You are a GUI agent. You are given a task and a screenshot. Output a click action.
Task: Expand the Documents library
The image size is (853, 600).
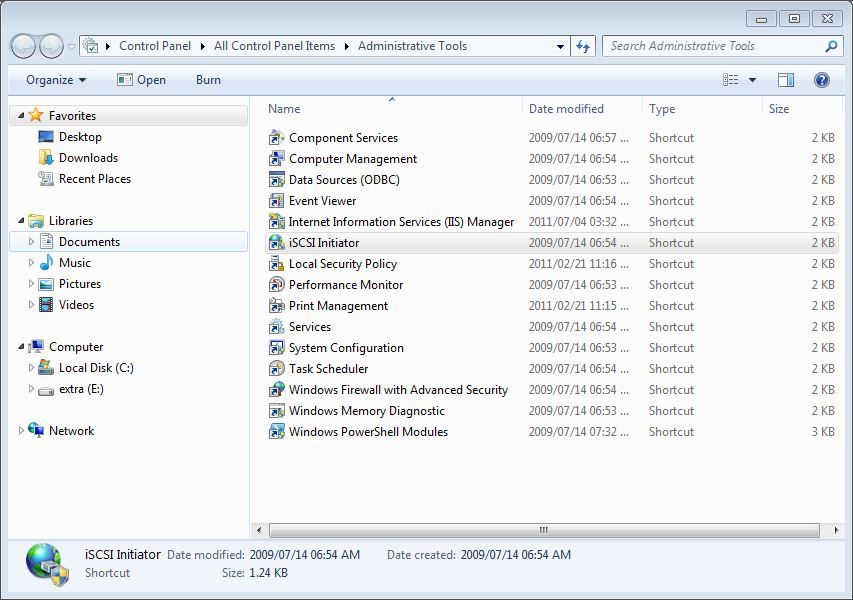coord(31,241)
